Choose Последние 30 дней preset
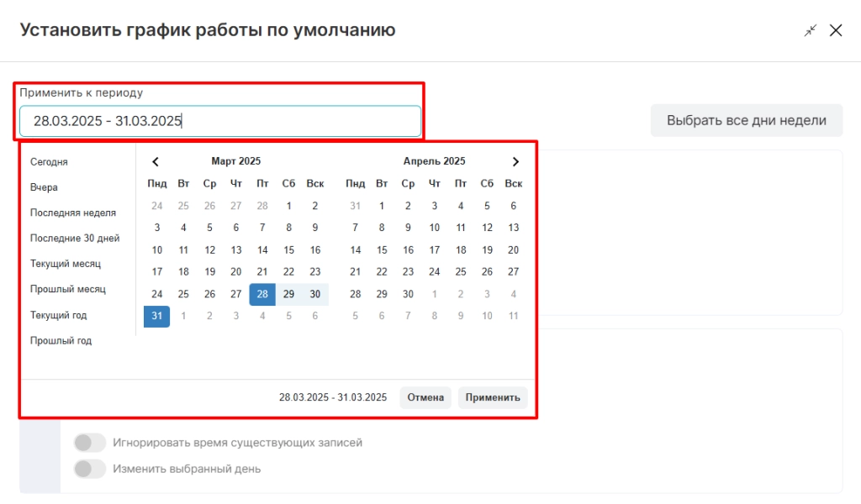Viewport: 861px width, 504px height. coord(75,238)
